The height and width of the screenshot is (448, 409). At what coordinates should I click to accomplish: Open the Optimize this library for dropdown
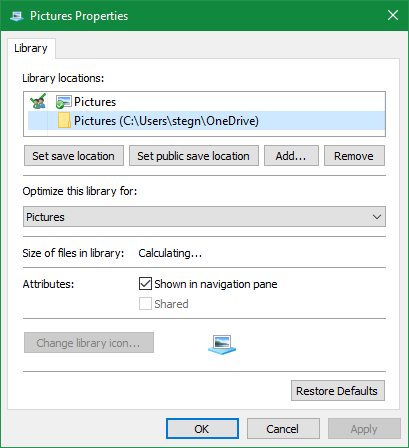204,217
